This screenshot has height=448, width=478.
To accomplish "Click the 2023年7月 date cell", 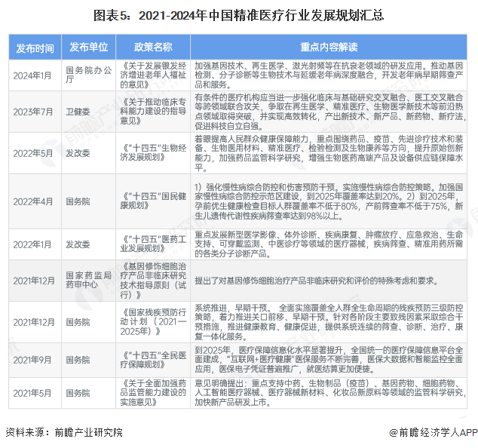I will [35, 111].
